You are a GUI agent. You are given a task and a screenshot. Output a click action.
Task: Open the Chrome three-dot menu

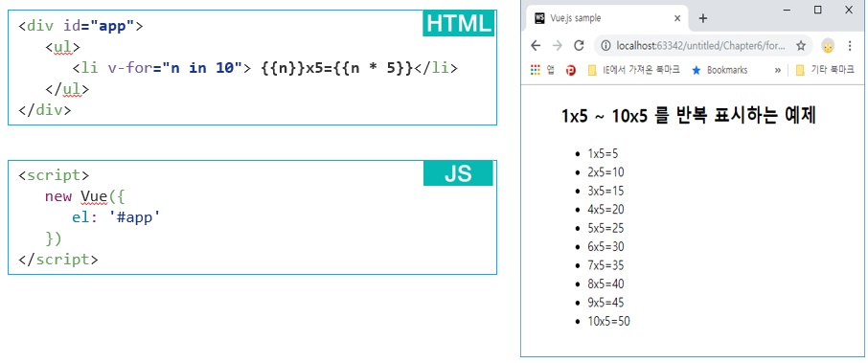coord(850,46)
